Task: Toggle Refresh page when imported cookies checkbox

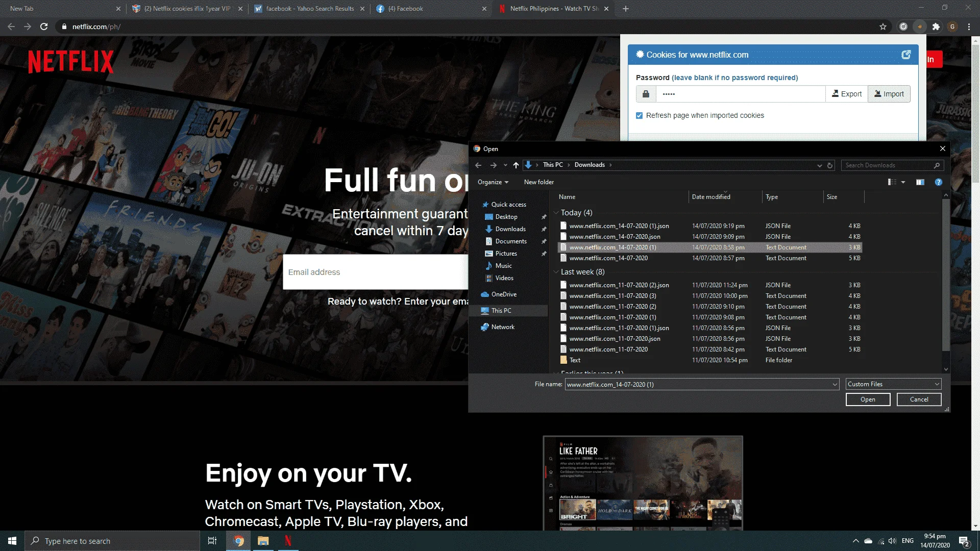Action: (639, 116)
